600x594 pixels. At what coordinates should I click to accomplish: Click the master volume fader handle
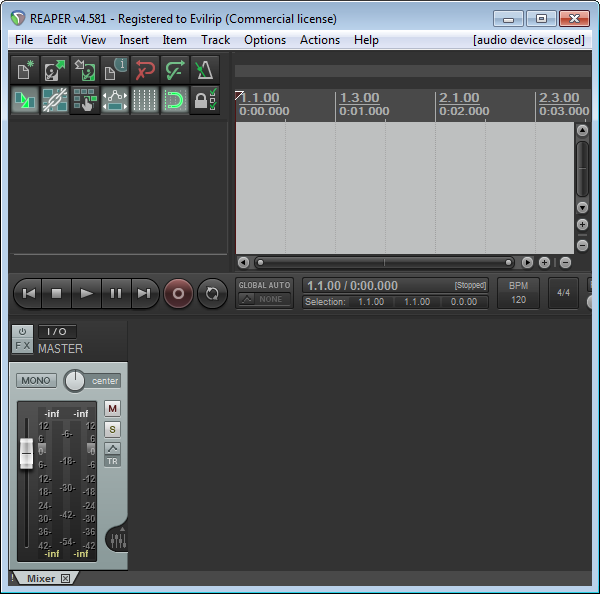coord(27,453)
